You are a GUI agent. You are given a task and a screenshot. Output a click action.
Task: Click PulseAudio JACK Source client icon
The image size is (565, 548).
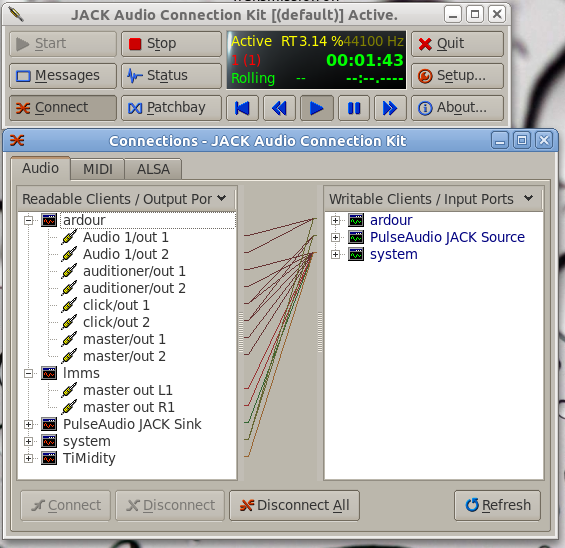point(356,237)
